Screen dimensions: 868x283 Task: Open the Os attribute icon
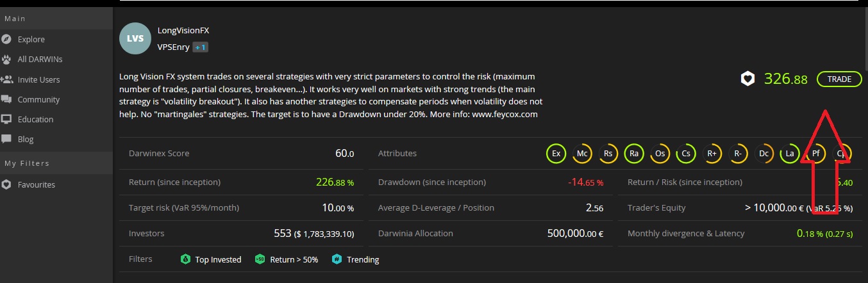(660, 154)
